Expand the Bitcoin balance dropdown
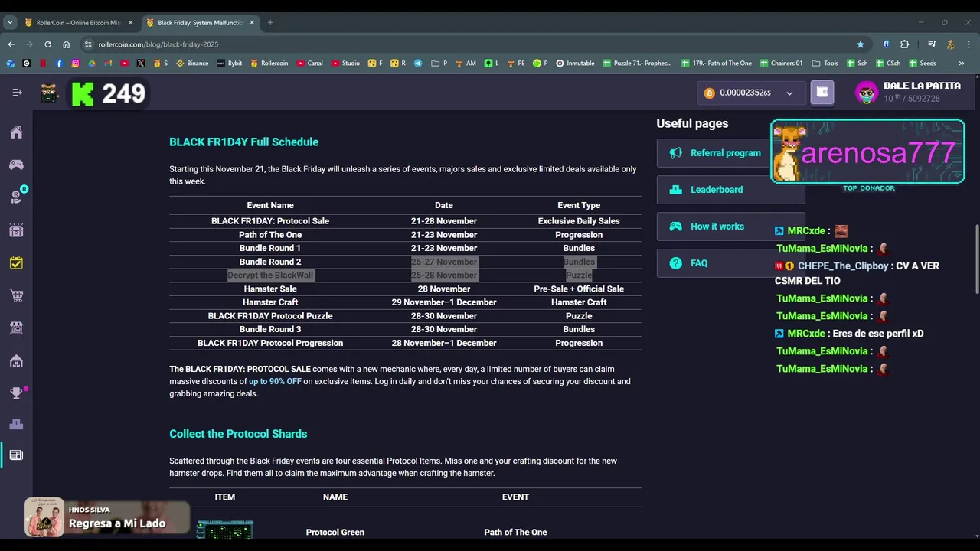 [789, 93]
